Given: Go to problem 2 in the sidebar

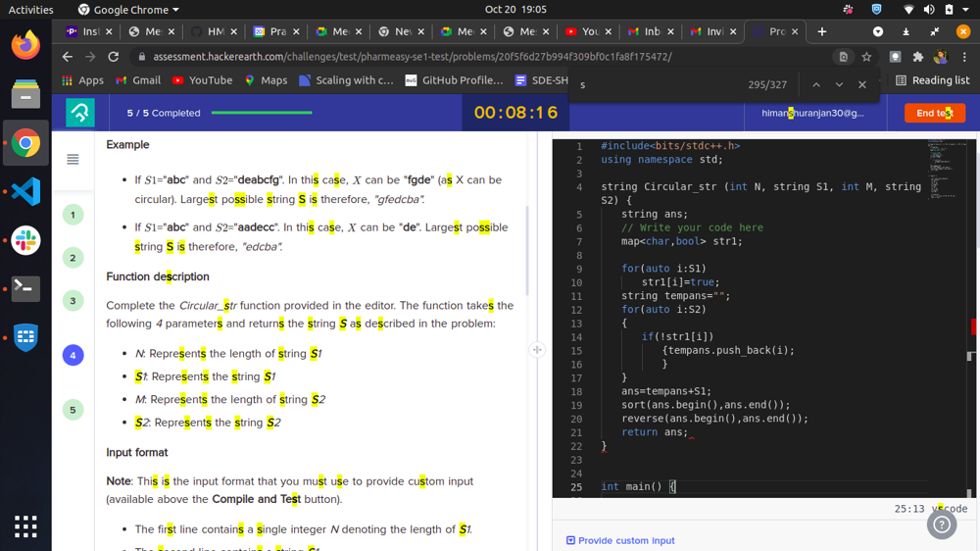Looking at the screenshot, I should 73,258.
